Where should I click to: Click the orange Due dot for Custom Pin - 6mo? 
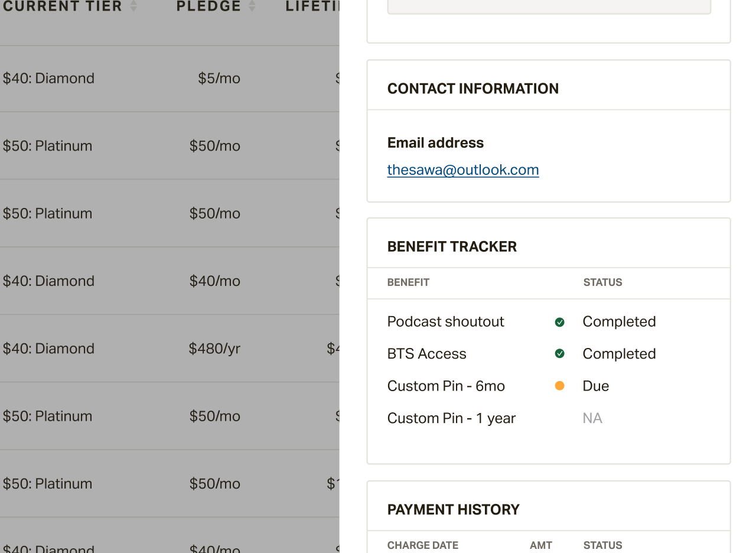click(x=560, y=386)
